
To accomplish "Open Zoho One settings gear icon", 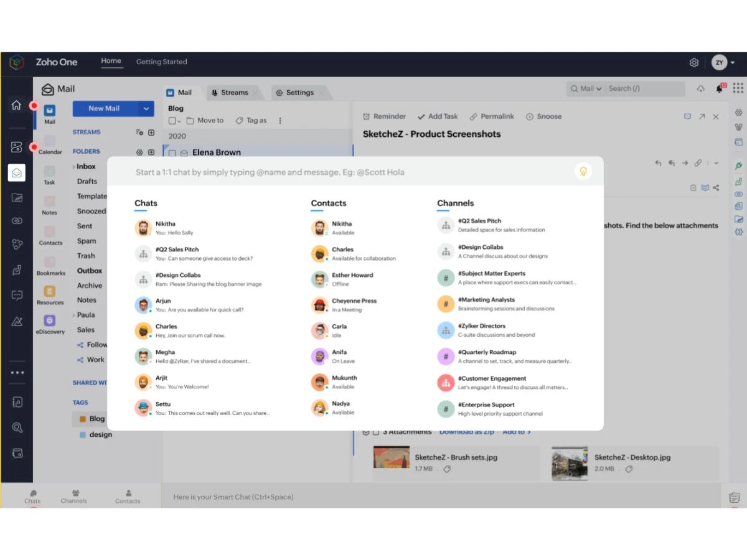I will [694, 63].
